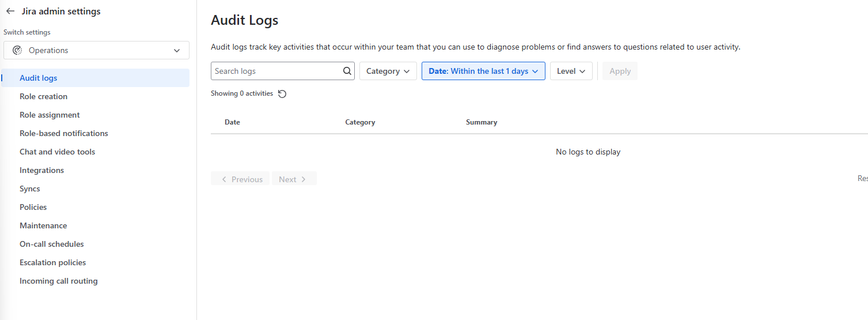868x320 pixels.
Task: Open Policies in the sidebar
Action: point(33,207)
